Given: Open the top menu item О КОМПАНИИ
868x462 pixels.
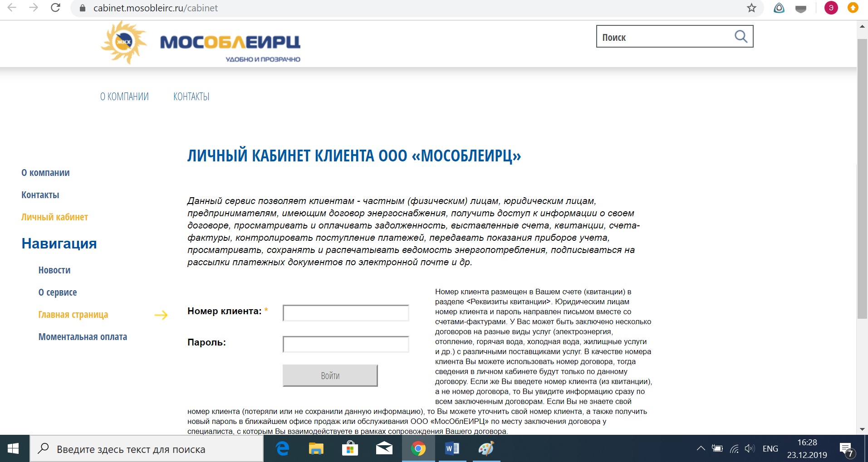Looking at the screenshot, I should (124, 97).
